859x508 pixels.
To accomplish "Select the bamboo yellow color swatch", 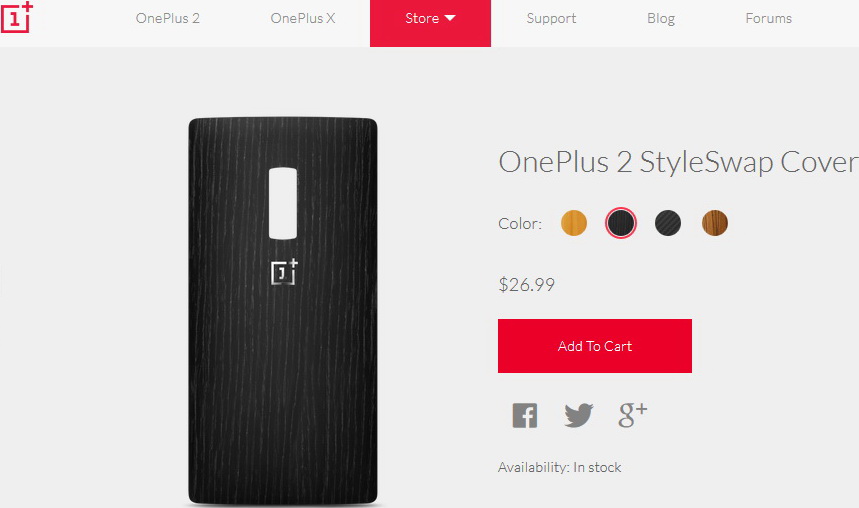I will pos(574,223).
